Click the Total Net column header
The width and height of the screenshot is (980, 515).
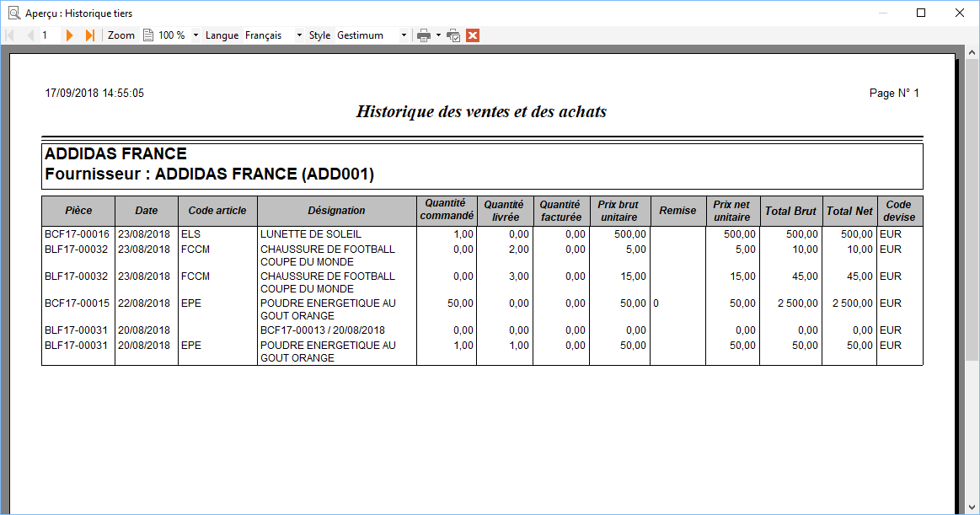[x=849, y=211]
